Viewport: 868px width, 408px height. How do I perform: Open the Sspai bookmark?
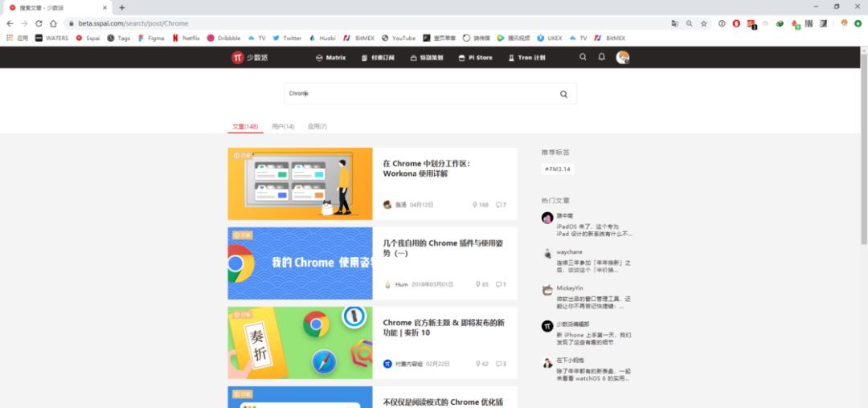(x=88, y=38)
